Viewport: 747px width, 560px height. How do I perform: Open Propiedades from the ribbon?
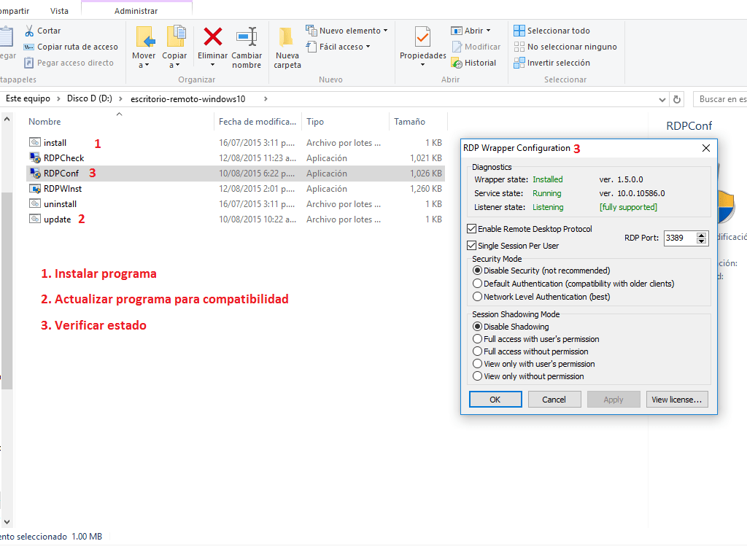coord(422,37)
